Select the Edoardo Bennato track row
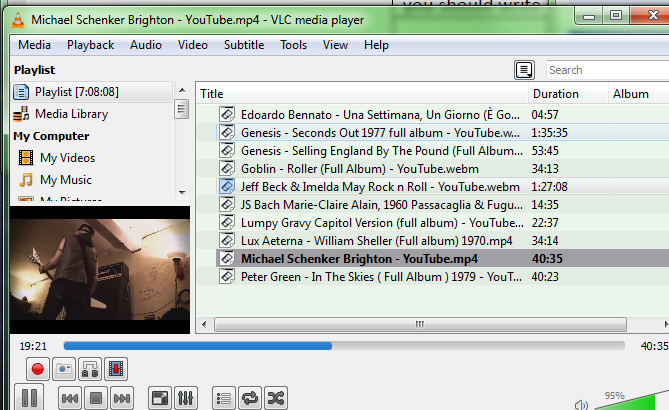669x410 pixels. (442, 115)
